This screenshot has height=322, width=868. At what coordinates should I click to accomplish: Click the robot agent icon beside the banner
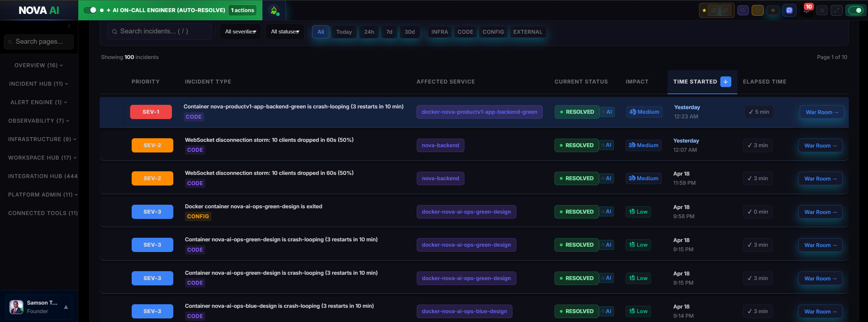pyautogui.click(x=274, y=10)
